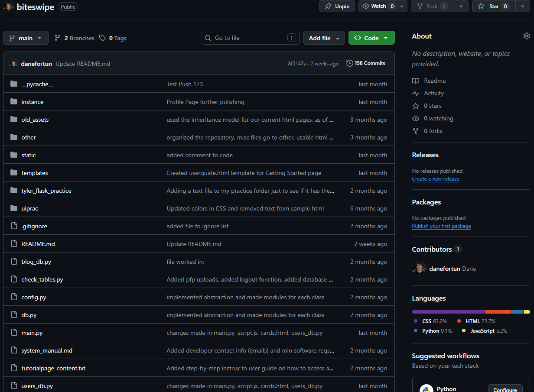Click the uiprac folder icon

tap(14, 208)
